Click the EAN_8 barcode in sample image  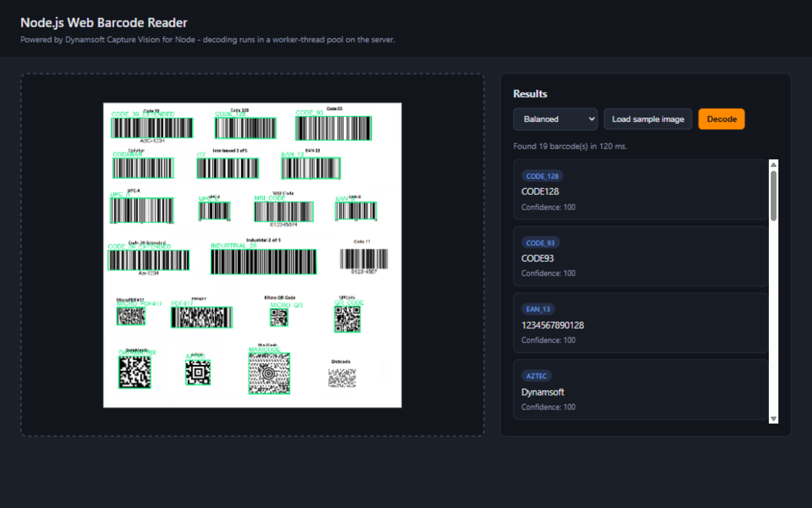pos(356,211)
